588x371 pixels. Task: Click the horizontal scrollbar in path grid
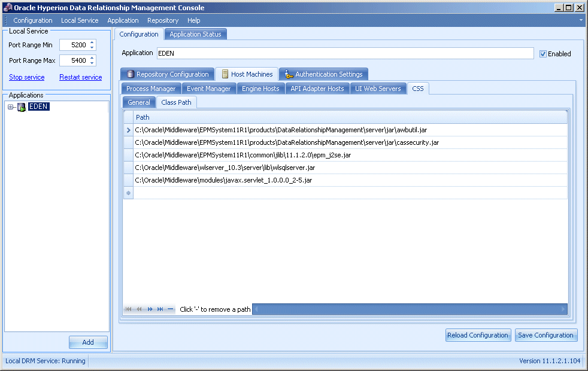coord(410,309)
